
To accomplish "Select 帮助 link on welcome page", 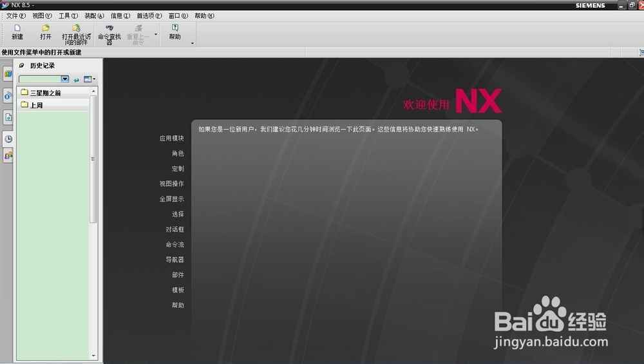I will [x=178, y=305].
